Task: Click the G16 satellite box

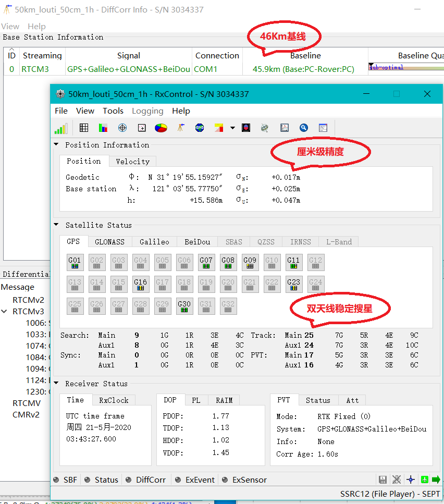Action: (140, 284)
